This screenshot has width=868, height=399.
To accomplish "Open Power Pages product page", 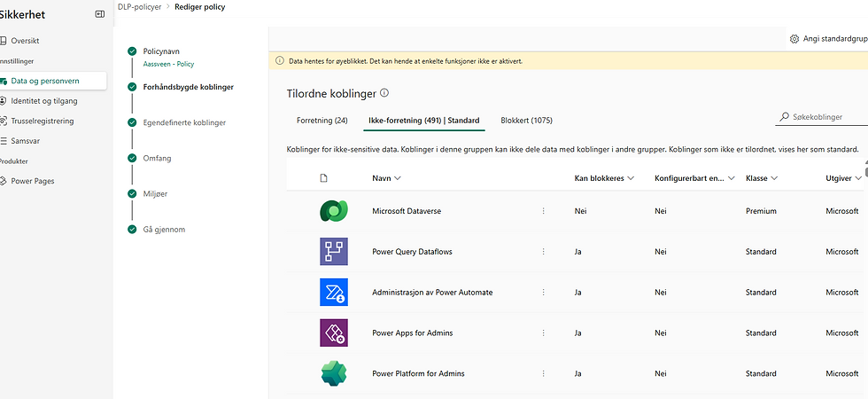I will [32, 181].
